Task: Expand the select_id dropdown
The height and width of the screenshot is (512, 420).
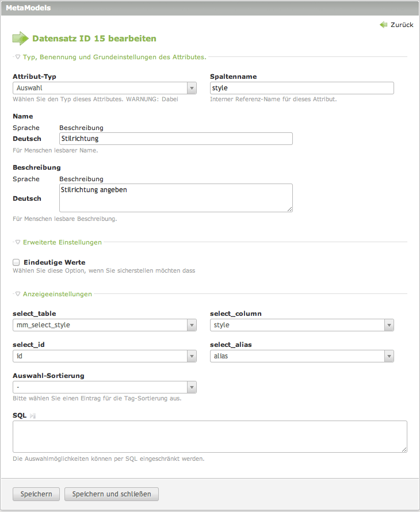Action: click(105, 356)
